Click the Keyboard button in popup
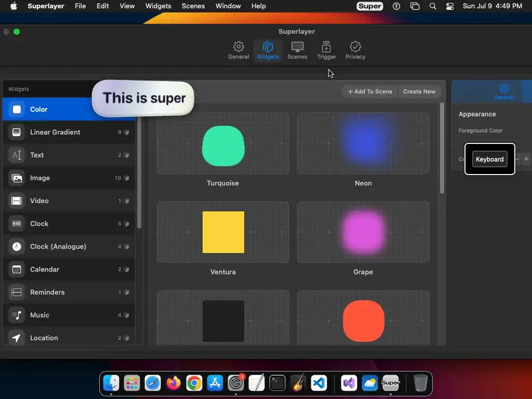The width and height of the screenshot is (532, 399). point(489,159)
